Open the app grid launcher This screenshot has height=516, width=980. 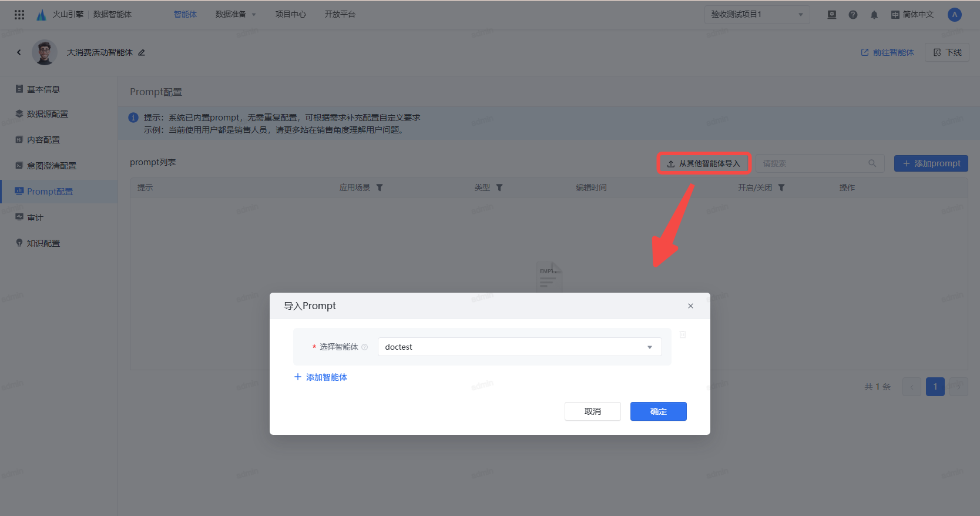click(19, 15)
